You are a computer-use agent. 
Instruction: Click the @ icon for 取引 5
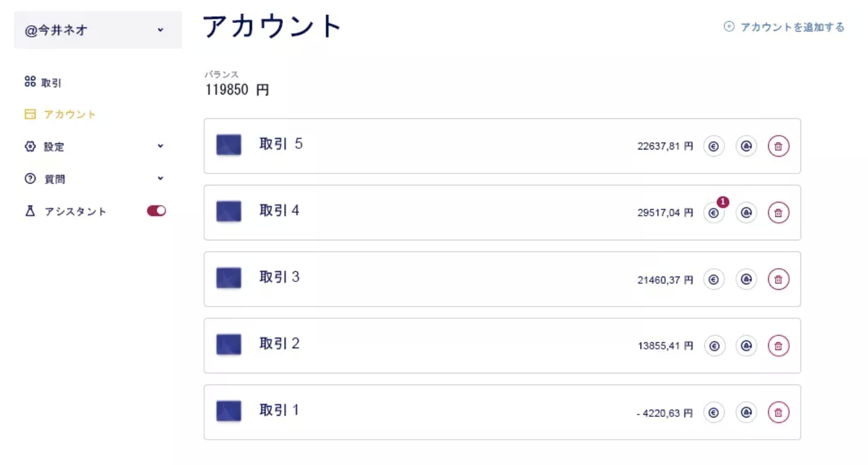coord(746,146)
